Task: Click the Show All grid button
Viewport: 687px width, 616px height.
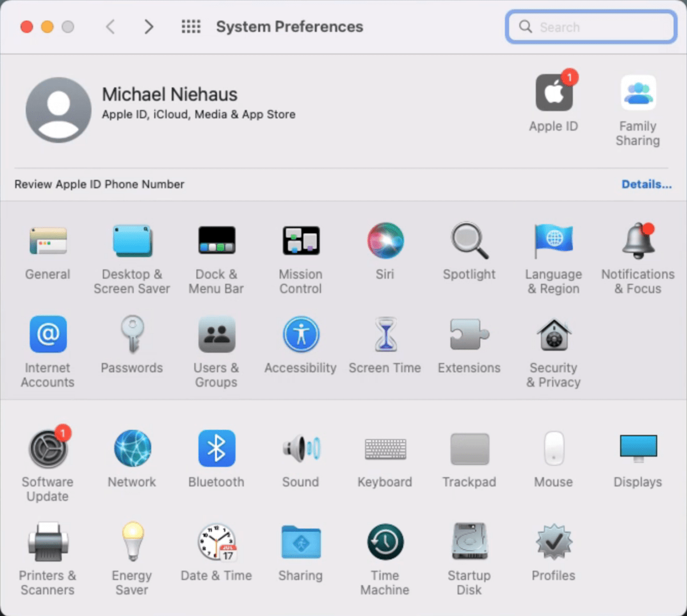Action: click(191, 27)
